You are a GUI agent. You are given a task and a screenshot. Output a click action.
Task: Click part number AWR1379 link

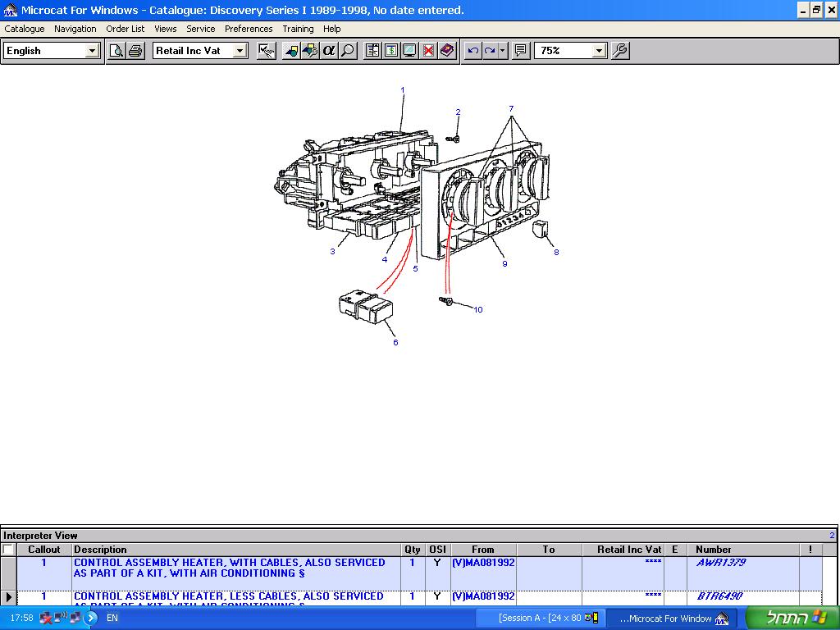(x=720, y=563)
